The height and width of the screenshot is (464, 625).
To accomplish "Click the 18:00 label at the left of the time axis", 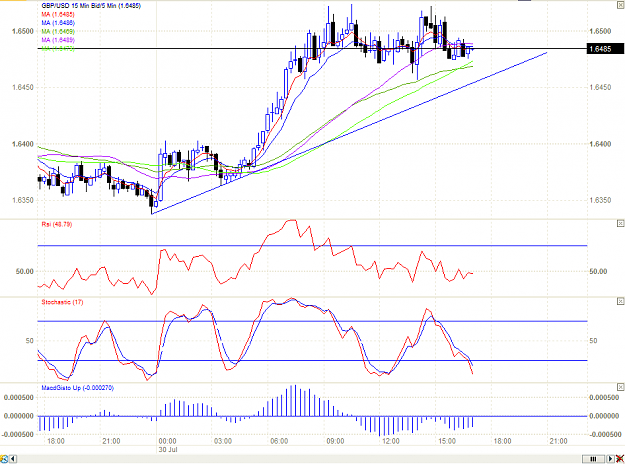I will [x=55, y=441].
